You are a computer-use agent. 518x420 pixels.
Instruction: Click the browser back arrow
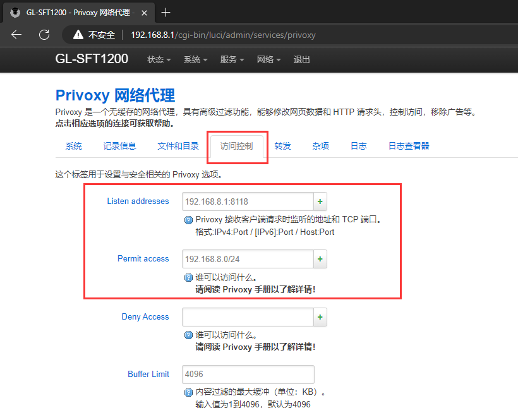(16, 35)
